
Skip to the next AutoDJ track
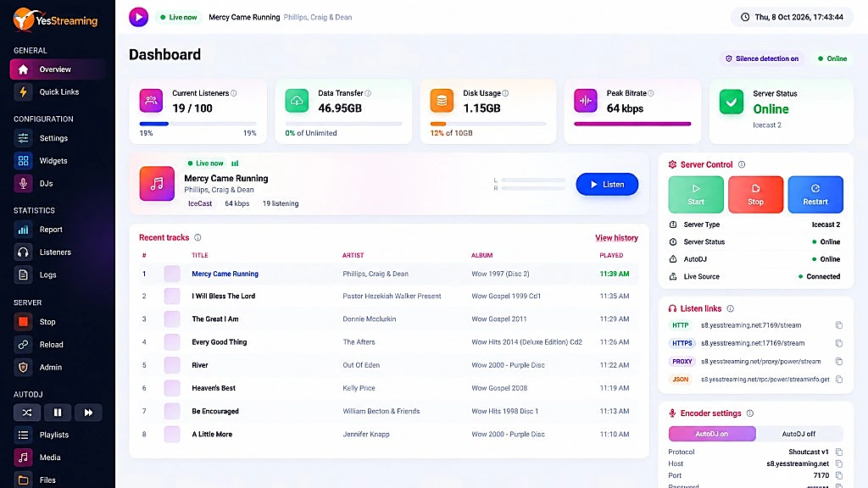88,413
